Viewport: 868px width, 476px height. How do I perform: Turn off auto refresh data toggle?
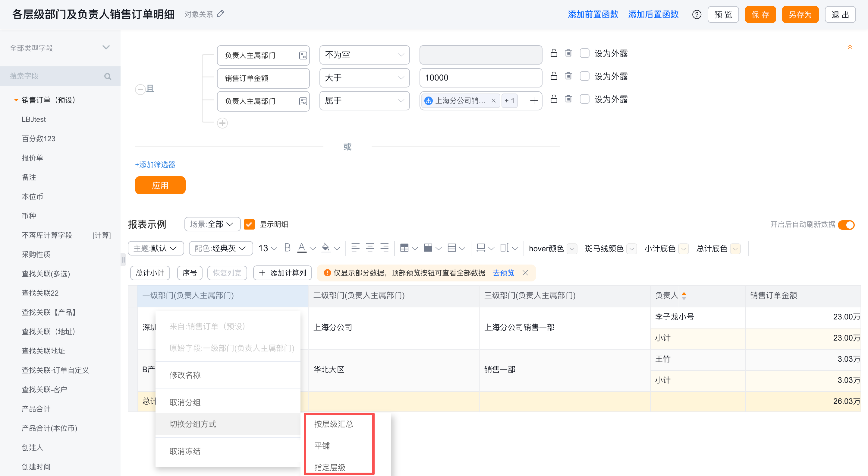[x=846, y=225]
